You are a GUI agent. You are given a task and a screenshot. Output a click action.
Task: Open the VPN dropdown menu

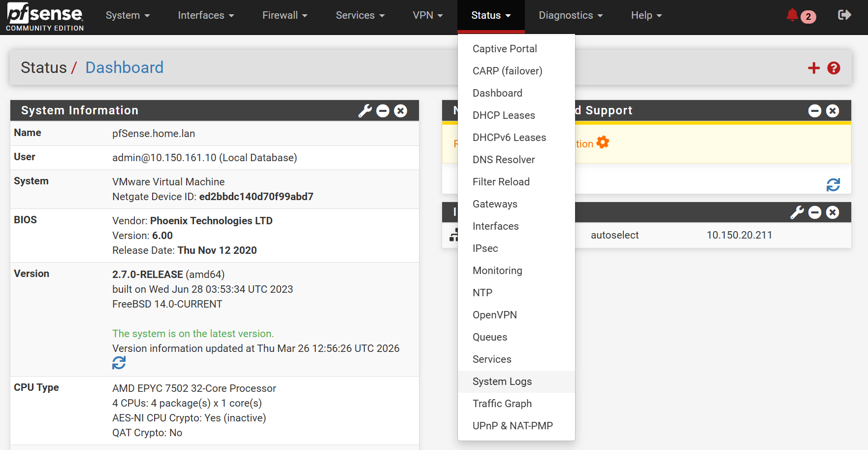427,15
